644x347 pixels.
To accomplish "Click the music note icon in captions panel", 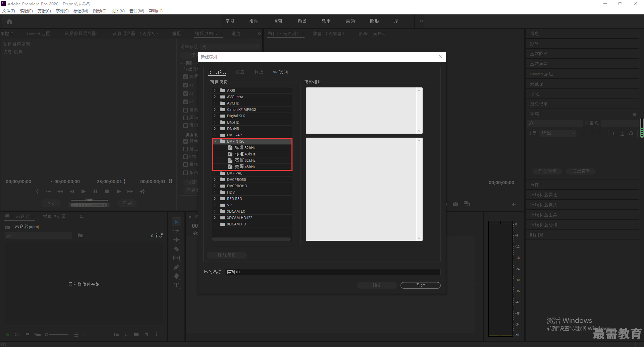I will (631, 133).
